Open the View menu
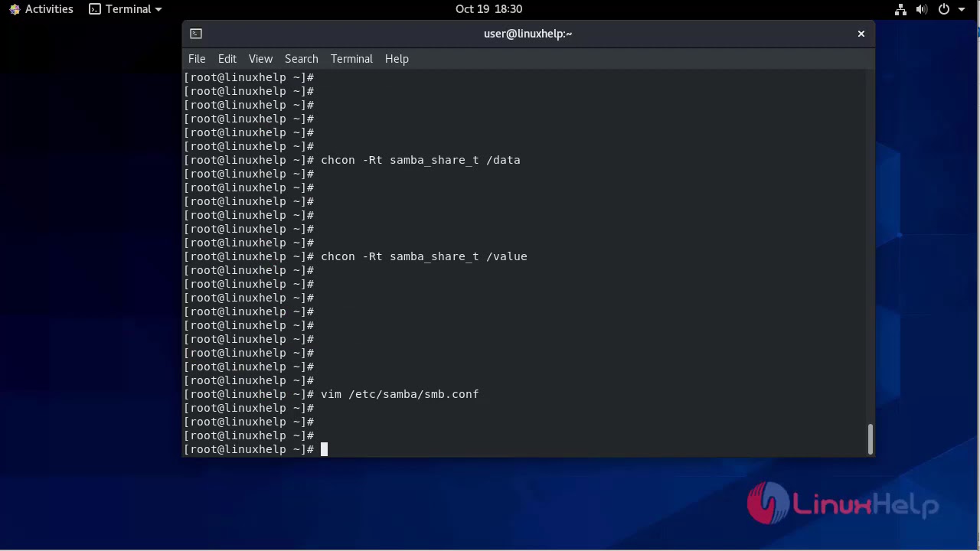The height and width of the screenshot is (551, 980). tap(260, 59)
